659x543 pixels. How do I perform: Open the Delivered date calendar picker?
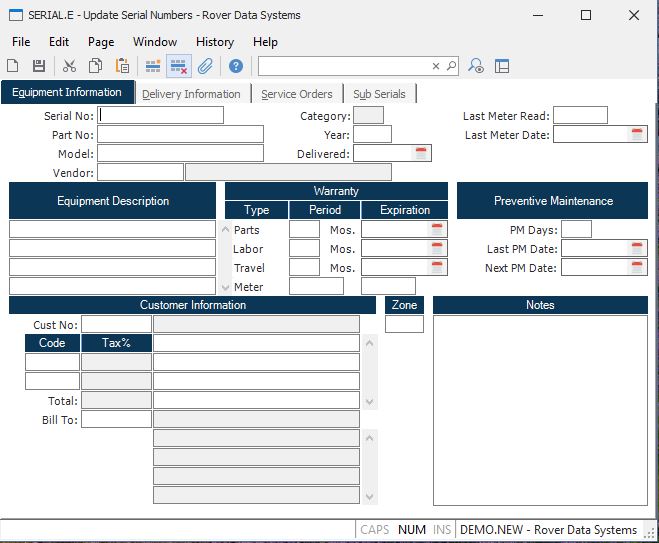point(421,153)
